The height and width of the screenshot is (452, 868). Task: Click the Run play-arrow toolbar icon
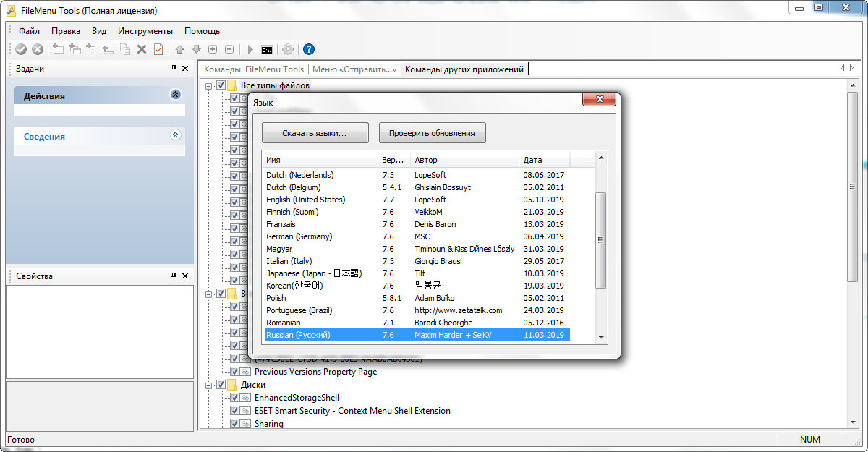[250, 49]
